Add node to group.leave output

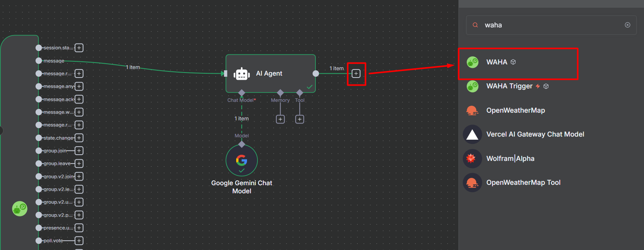[x=79, y=164]
